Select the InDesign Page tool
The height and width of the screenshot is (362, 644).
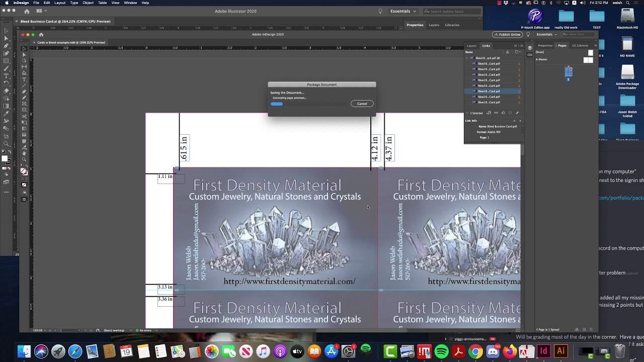tap(24, 60)
